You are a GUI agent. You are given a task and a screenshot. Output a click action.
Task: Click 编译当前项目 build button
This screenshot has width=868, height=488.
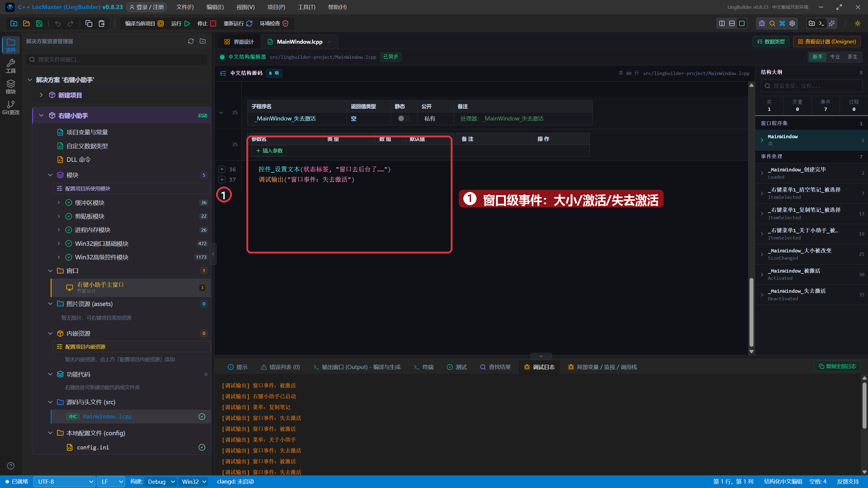tap(144, 23)
